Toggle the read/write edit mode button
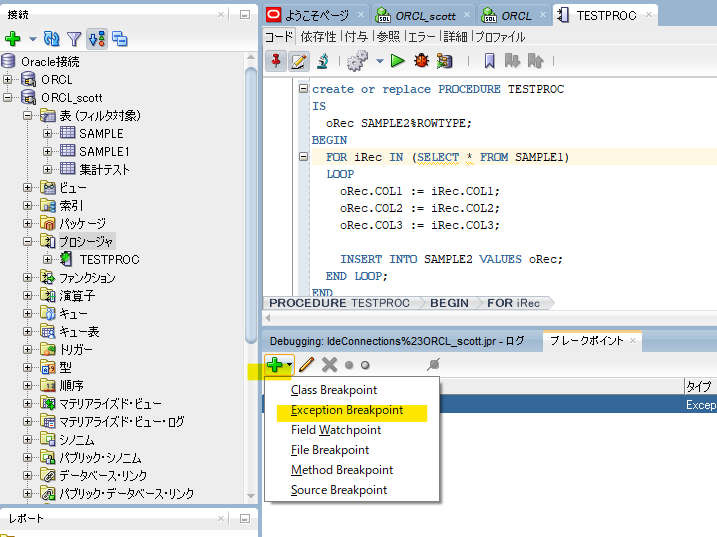The image size is (717, 537). pyautogui.click(x=299, y=61)
